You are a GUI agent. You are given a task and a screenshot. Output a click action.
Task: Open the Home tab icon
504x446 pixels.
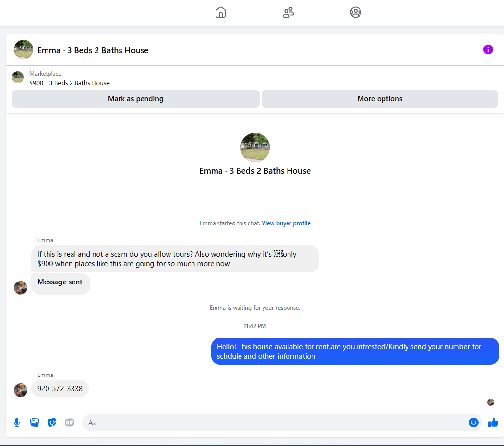[x=221, y=13]
